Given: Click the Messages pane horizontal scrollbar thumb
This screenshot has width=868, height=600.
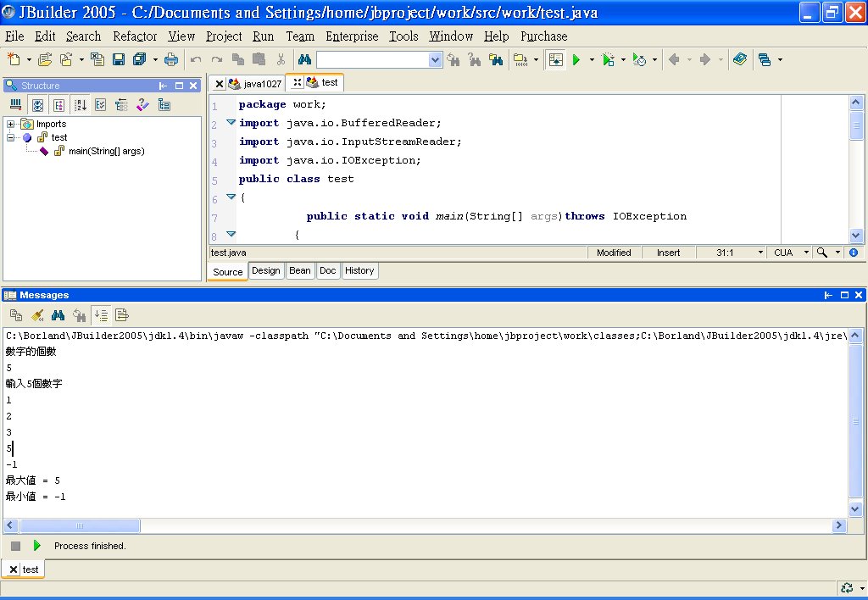Looking at the screenshot, I should 80,525.
